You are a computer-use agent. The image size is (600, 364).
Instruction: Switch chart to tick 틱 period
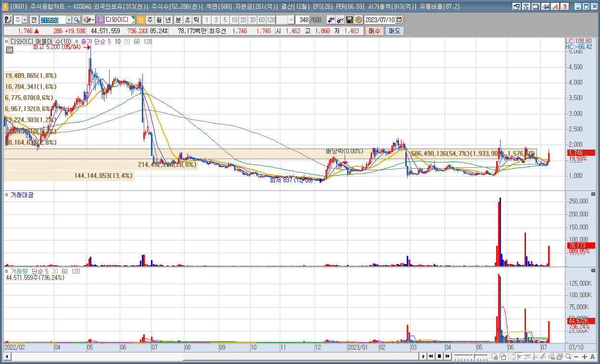(197, 20)
